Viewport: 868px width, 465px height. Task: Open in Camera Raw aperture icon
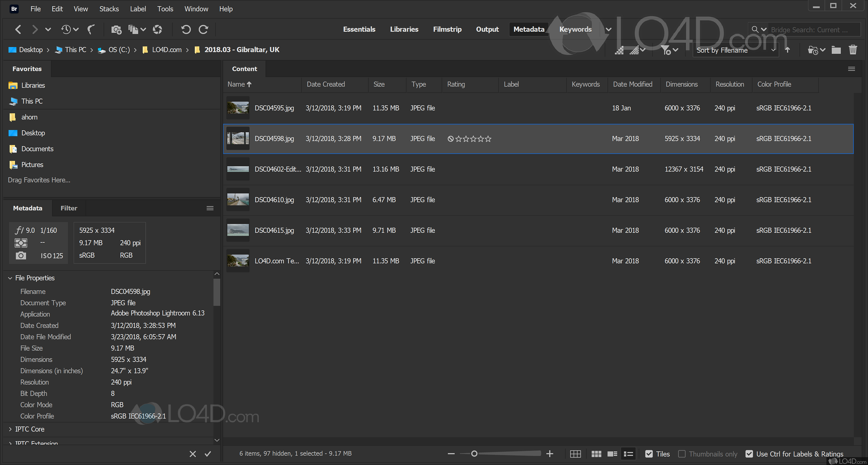tap(157, 30)
